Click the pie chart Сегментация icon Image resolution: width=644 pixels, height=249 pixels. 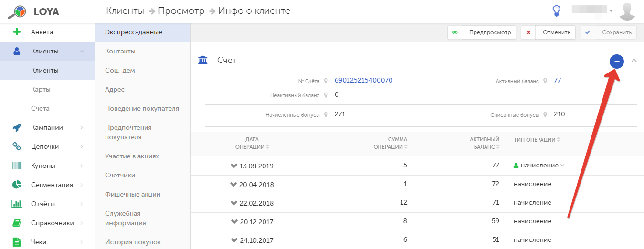[x=17, y=185]
